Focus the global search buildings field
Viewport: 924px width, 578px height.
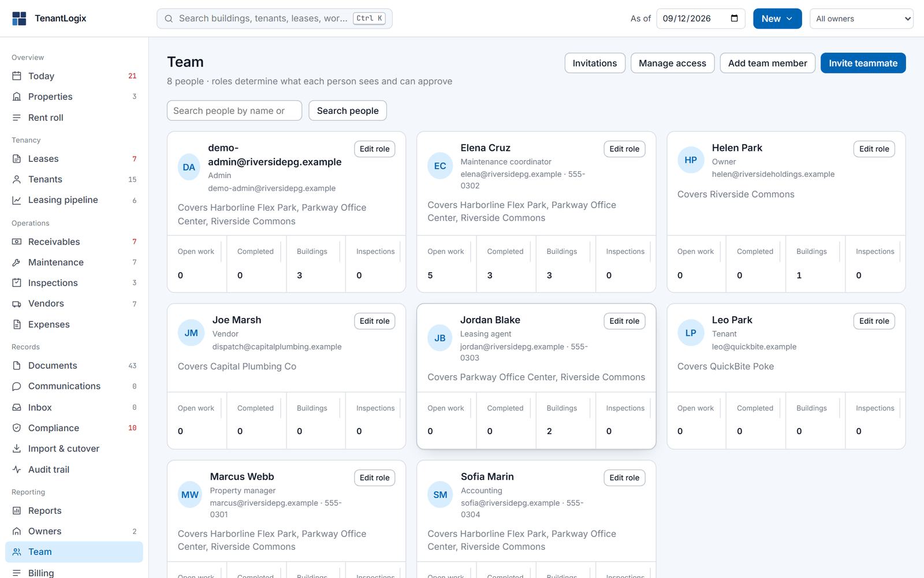pos(274,18)
